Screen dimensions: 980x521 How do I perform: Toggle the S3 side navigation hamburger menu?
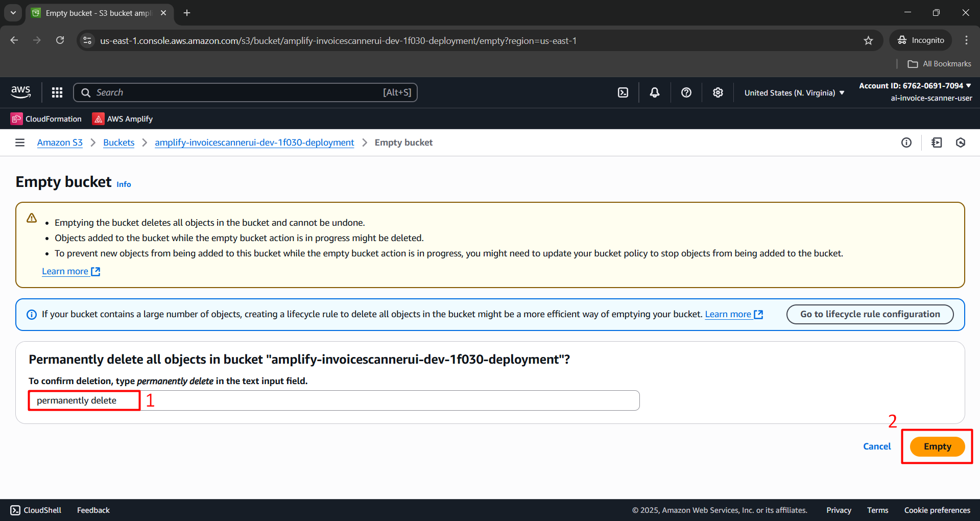(20, 143)
